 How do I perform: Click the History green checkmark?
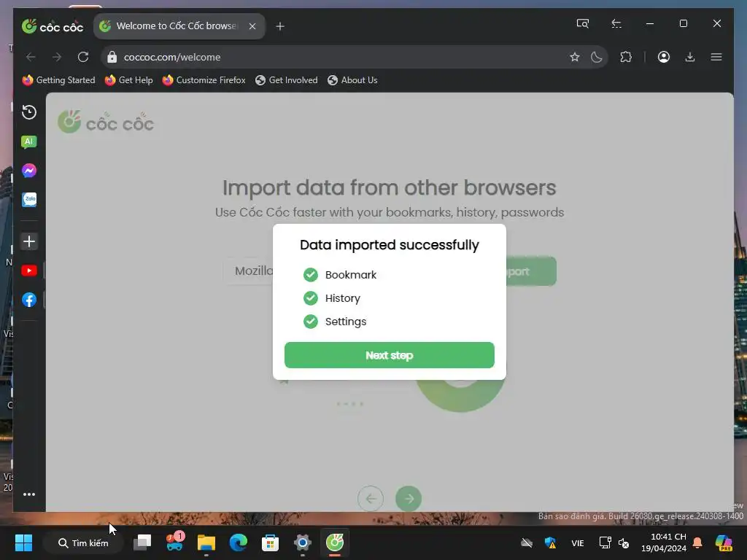pos(311,298)
